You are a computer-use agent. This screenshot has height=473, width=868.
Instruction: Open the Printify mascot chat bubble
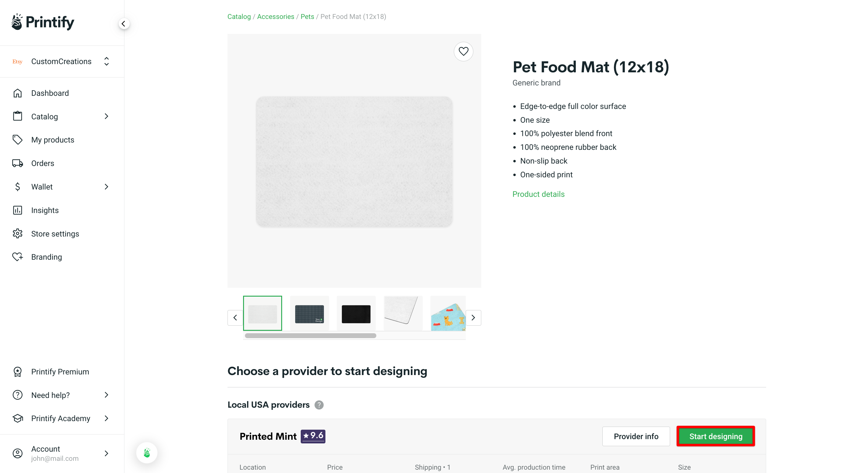pyautogui.click(x=147, y=453)
